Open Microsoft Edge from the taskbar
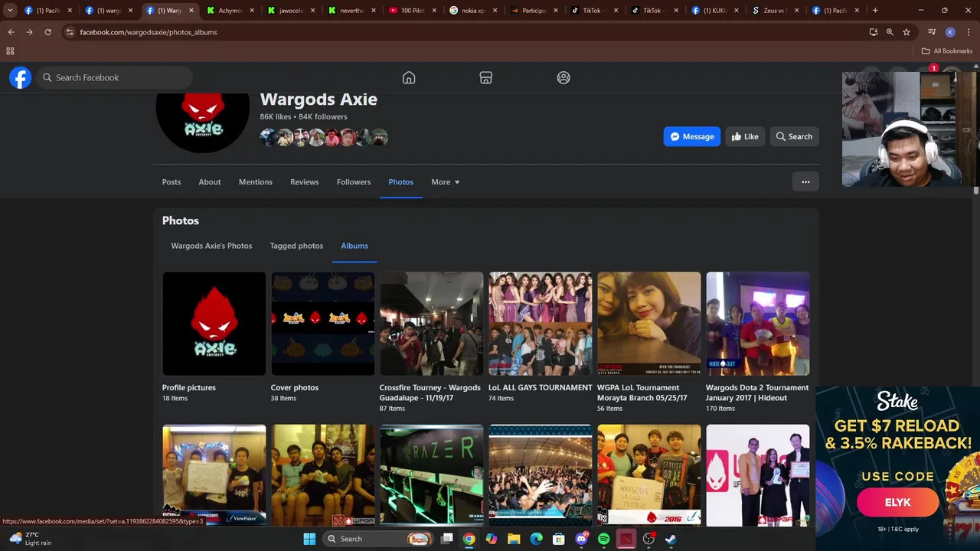The height and width of the screenshot is (551, 980). pyautogui.click(x=537, y=539)
